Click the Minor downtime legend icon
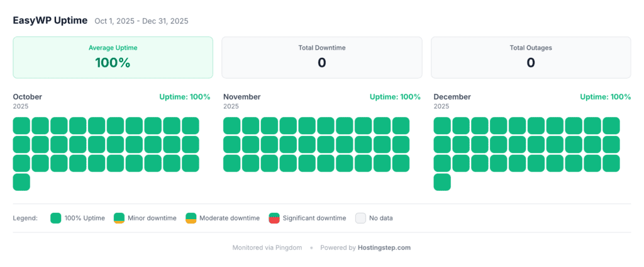Screen dimensions: 644x267 tap(119, 219)
